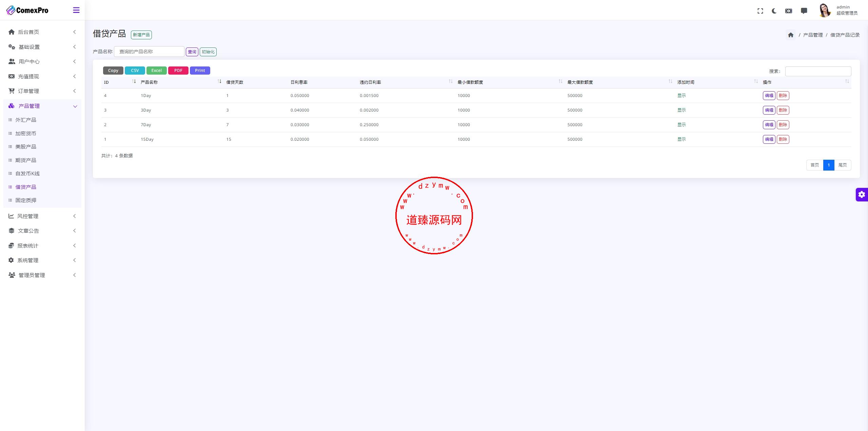Viewport: 868px width, 431px height.
Task: Click the 首页 first page button
Action: [815, 165]
